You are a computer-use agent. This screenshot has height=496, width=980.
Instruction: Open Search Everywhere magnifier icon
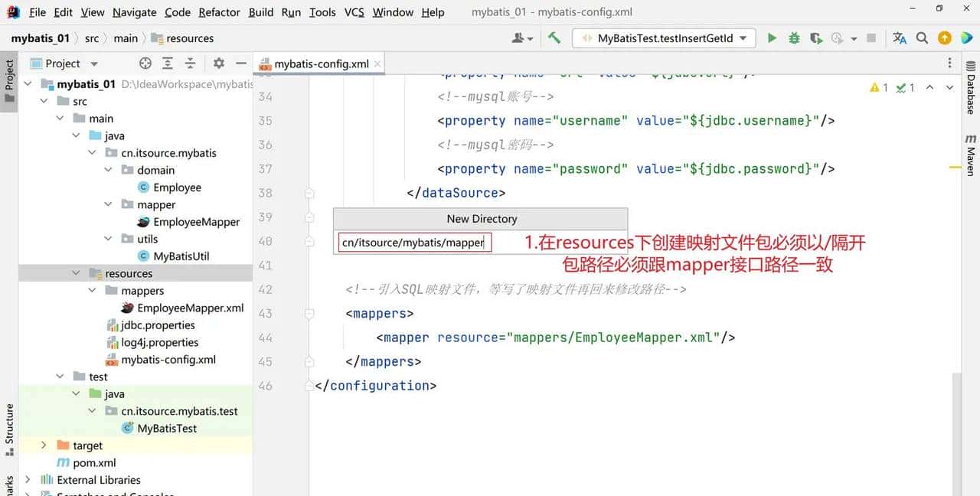pos(922,38)
